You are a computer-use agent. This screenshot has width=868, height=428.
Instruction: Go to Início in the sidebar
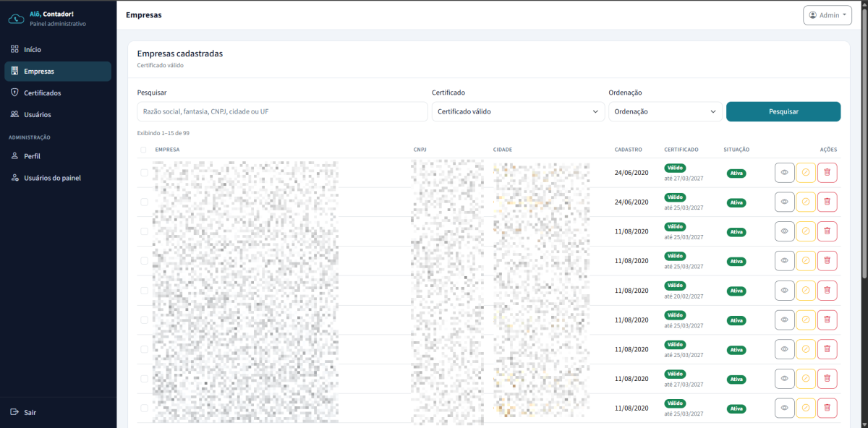[58, 50]
